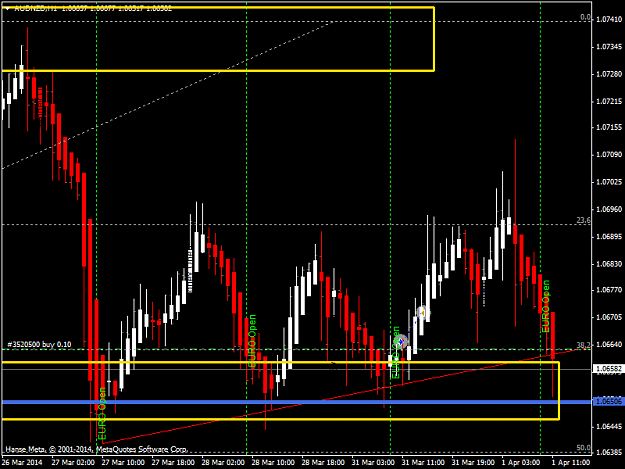625x469 pixels.
Task: Click price scale value 1.07155
Action: tap(609, 128)
